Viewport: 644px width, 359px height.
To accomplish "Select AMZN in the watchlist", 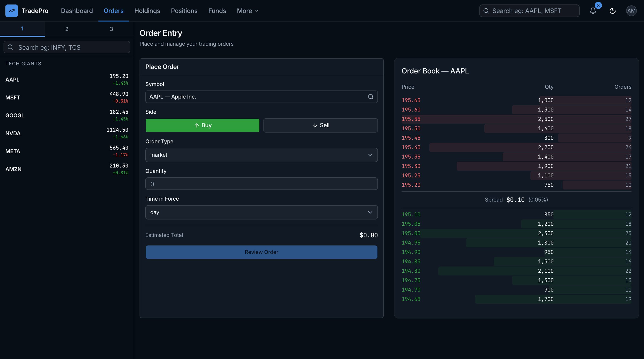I will click(x=67, y=169).
